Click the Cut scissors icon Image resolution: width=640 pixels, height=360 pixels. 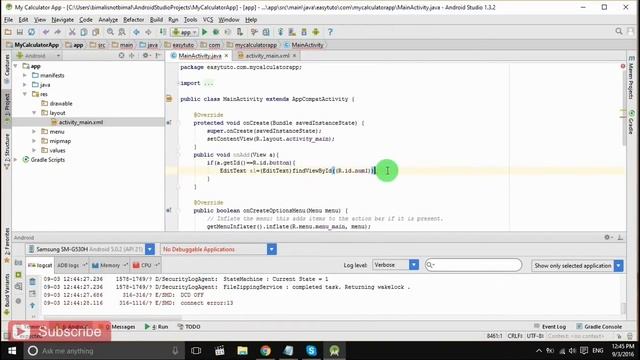tap(72, 32)
